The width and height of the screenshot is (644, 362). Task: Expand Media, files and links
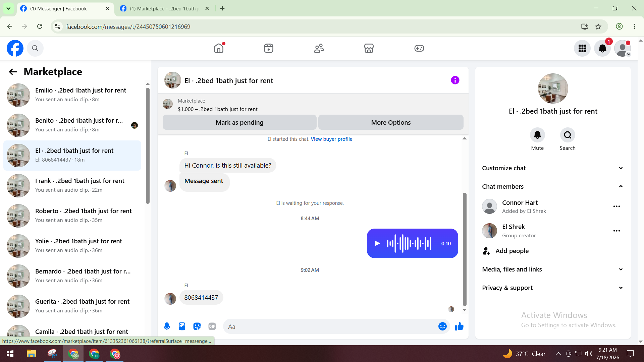tap(553, 269)
